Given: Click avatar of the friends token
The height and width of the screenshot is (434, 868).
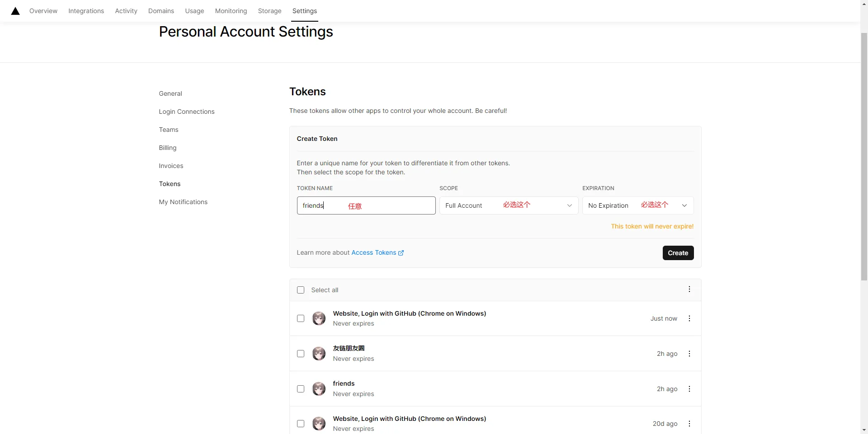Looking at the screenshot, I should click(x=319, y=389).
